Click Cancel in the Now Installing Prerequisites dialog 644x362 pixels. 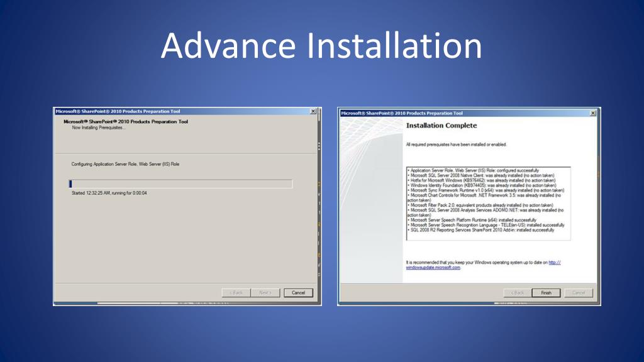tap(298, 293)
